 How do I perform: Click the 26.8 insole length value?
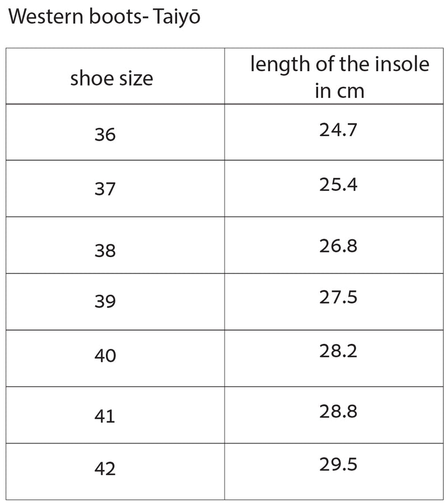[338, 245]
